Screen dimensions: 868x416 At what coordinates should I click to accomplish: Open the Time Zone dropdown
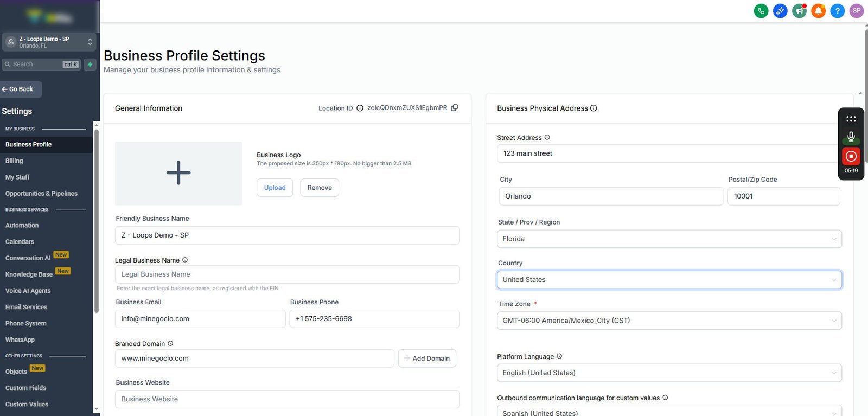pos(669,321)
